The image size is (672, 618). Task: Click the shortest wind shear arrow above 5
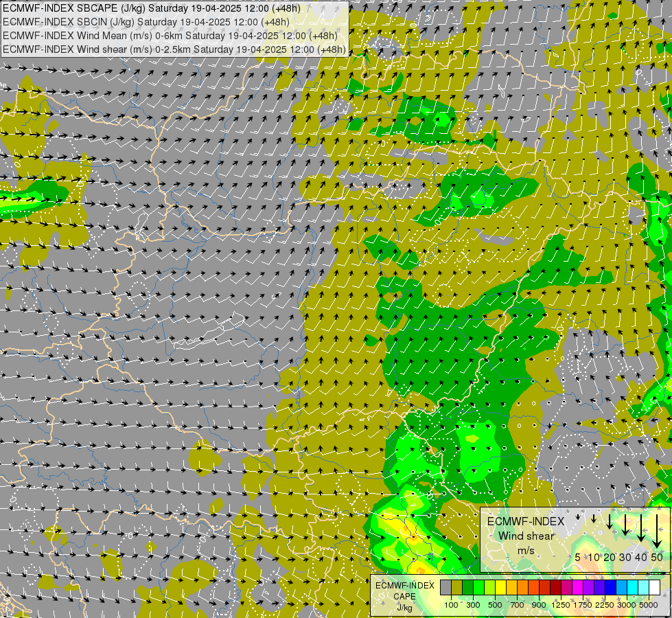coord(578,517)
